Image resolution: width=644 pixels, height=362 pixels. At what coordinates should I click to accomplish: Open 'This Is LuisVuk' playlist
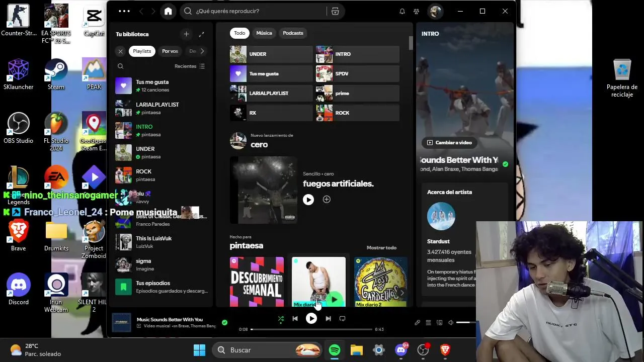coord(161,242)
